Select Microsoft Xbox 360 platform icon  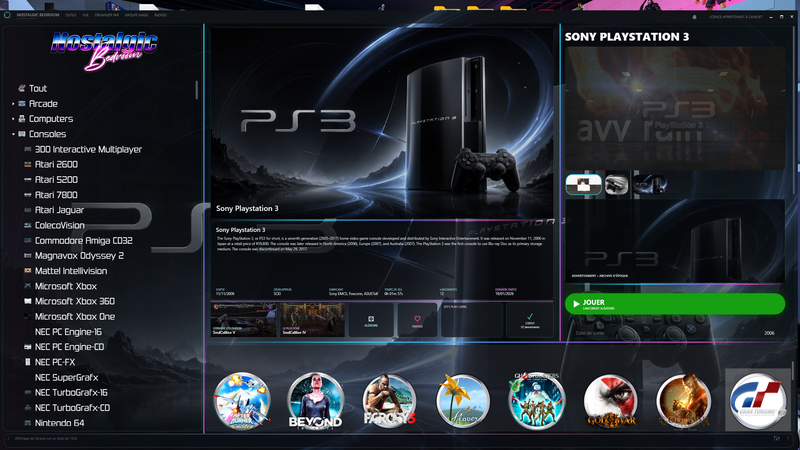coord(28,301)
